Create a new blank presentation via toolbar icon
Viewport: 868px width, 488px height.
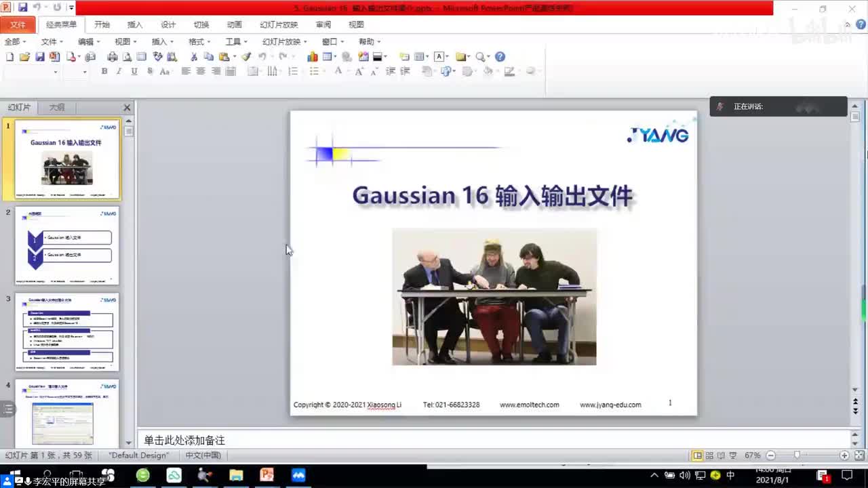(x=9, y=57)
